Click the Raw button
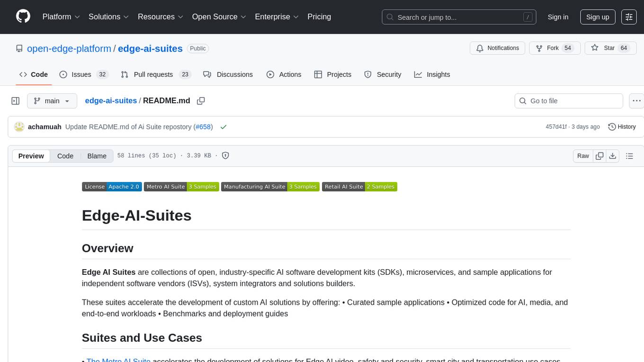 click(583, 156)
